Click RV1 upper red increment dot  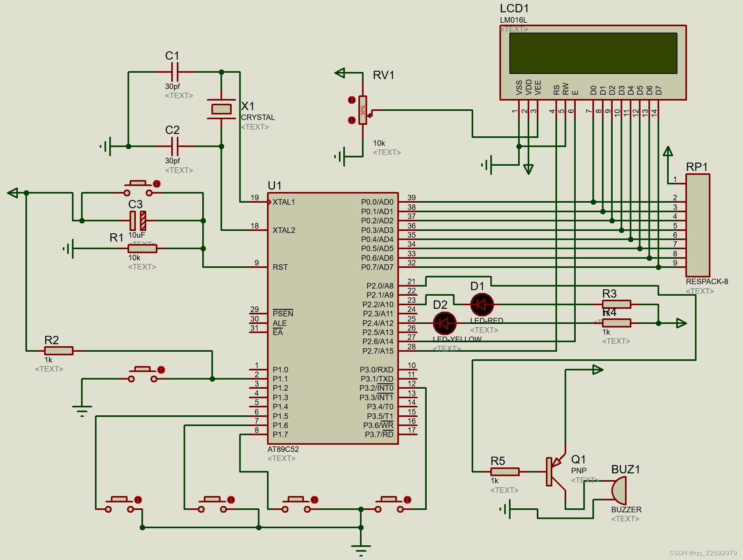tap(352, 100)
